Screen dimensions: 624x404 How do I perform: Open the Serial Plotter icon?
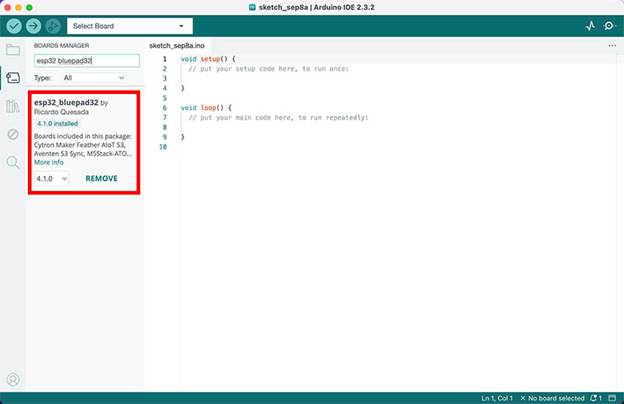(590, 25)
